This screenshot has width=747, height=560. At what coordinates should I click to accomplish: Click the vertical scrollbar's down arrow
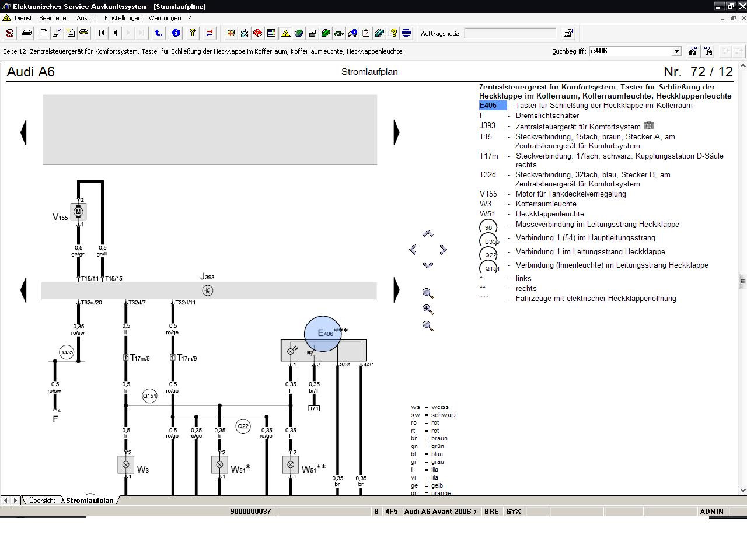coord(743,491)
